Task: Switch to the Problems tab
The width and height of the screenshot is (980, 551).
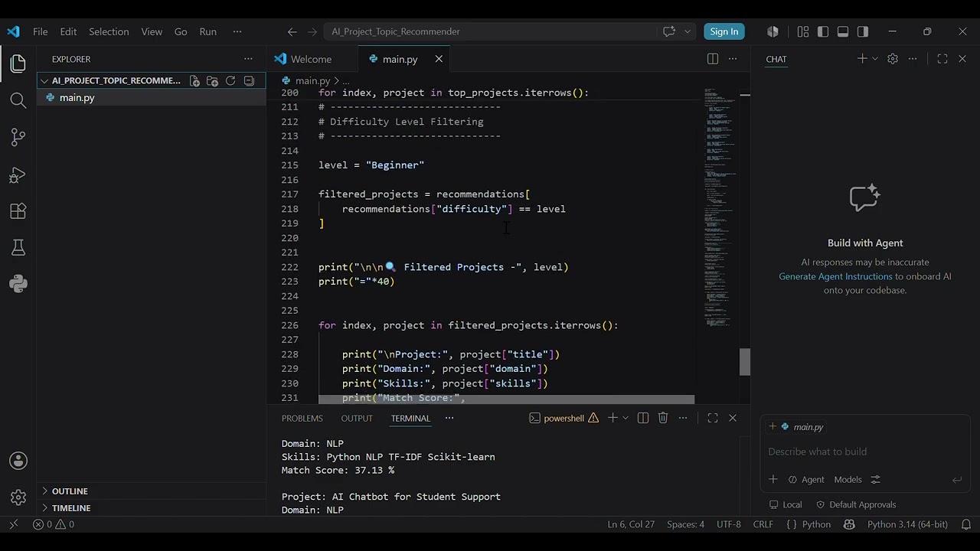Action: (x=302, y=418)
